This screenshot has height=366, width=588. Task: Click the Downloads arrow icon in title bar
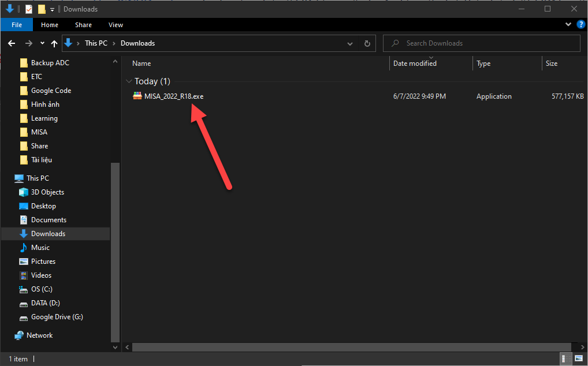(10, 9)
